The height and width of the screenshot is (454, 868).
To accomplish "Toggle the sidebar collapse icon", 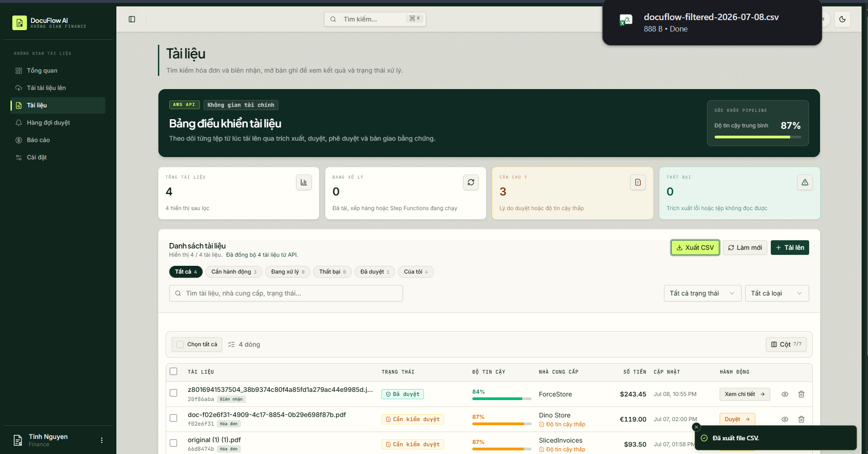I will click(x=132, y=19).
